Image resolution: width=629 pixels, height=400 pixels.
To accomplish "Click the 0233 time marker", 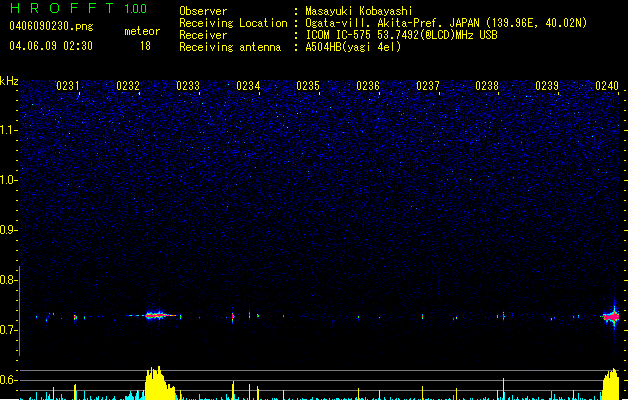I will pos(188,86).
